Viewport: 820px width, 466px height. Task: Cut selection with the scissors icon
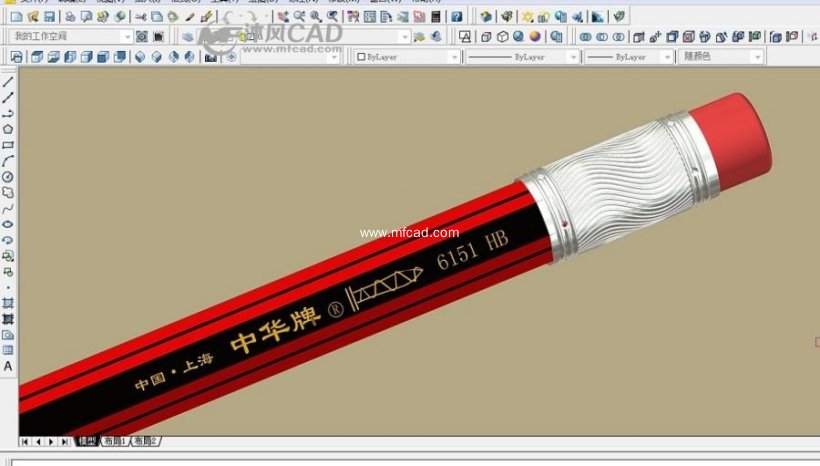tap(140, 17)
